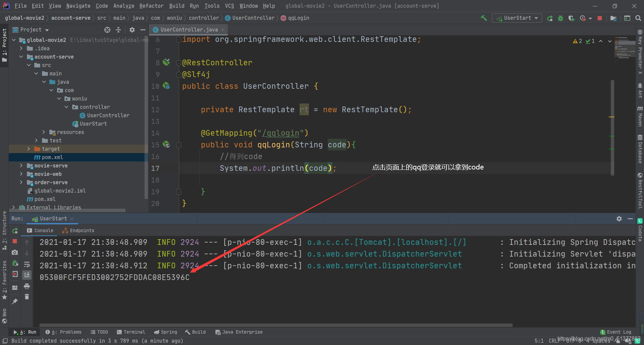Stop the running application in toolbar
This screenshot has height=345, width=644.
click(600, 18)
